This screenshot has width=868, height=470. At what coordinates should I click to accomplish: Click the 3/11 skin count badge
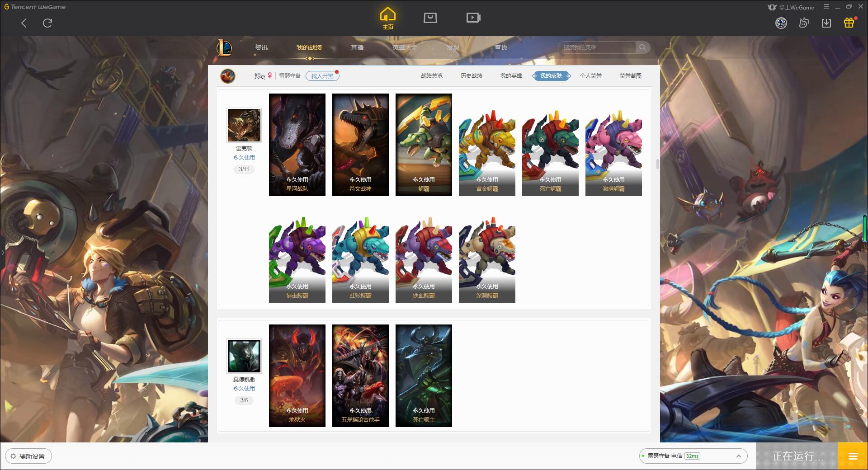[244, 169]
